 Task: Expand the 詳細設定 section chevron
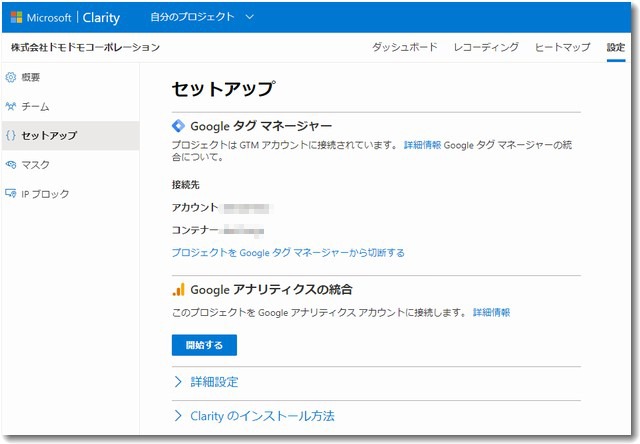(x=178, y=382)
